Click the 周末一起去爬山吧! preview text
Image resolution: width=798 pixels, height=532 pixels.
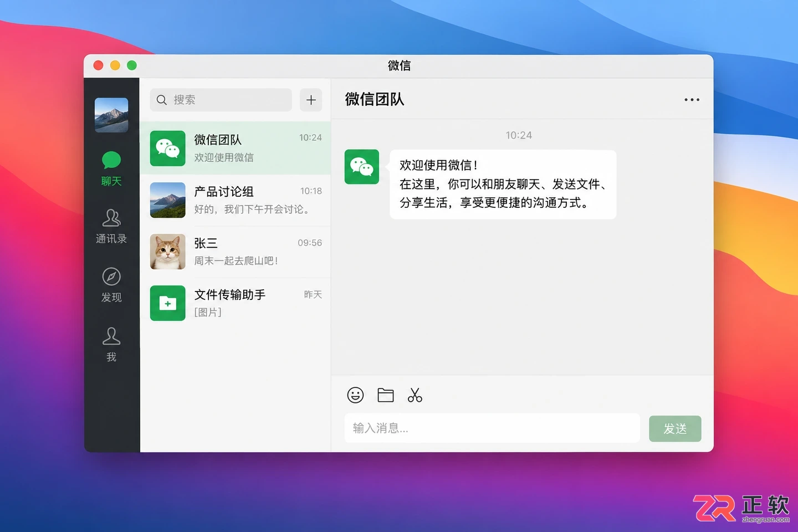point(236,260)
